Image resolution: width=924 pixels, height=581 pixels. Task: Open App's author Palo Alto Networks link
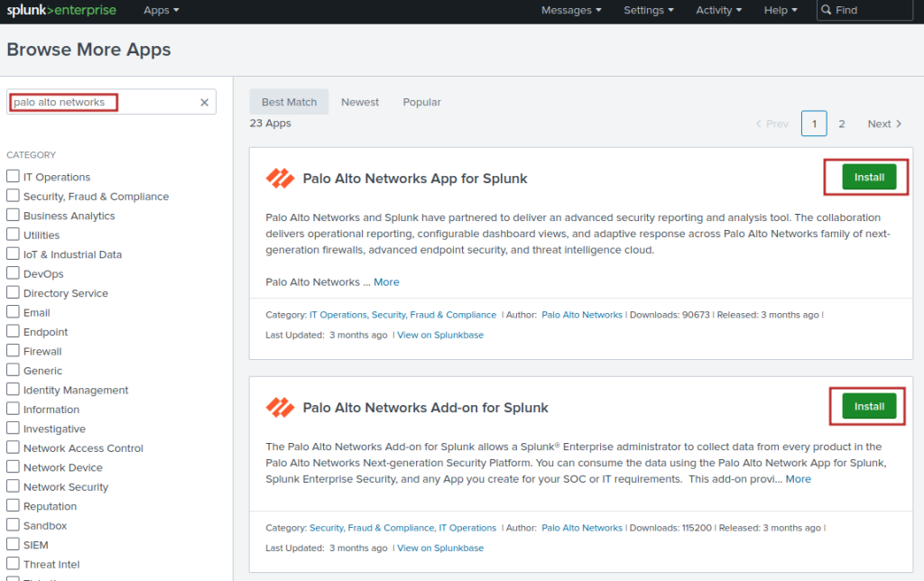tap(582, 315)
